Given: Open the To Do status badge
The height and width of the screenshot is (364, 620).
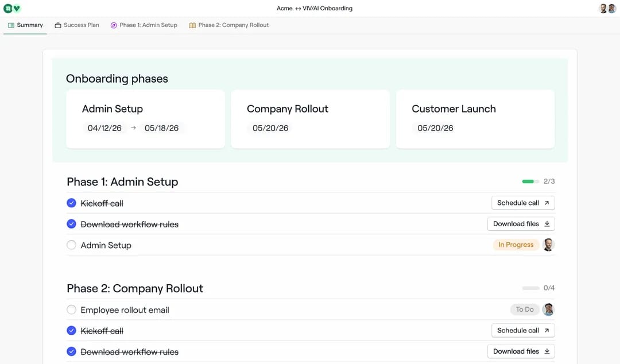Looking at the screenshot, I should pyautogui.click(x=524, y=309).
